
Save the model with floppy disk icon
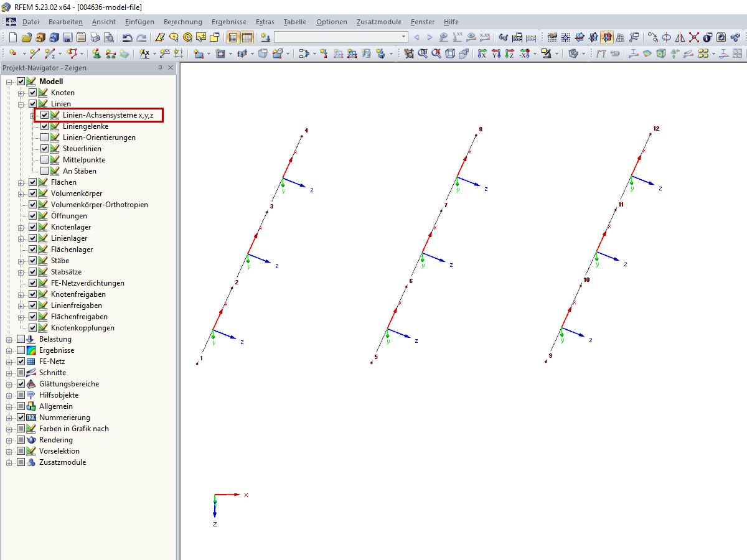click(67, 37)
